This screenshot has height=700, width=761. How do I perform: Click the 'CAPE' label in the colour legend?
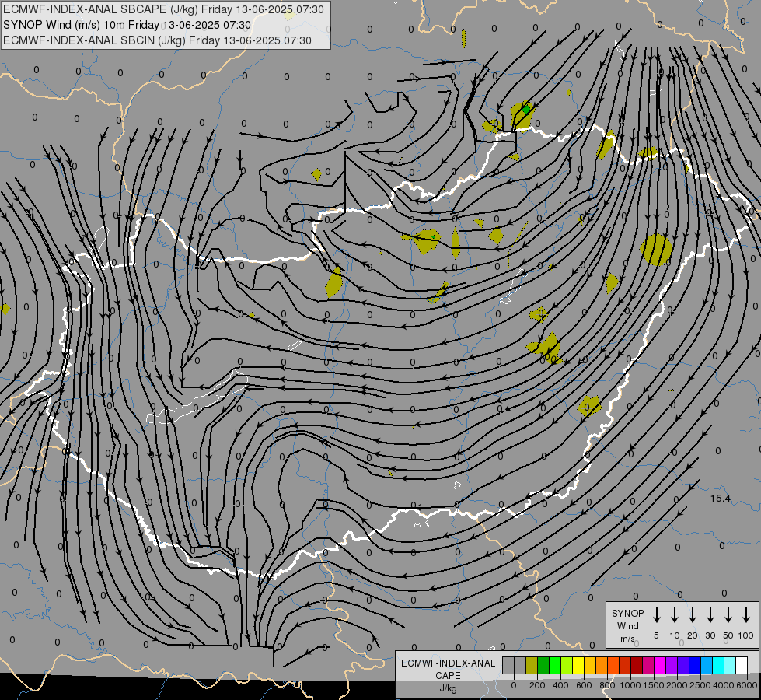448,676
